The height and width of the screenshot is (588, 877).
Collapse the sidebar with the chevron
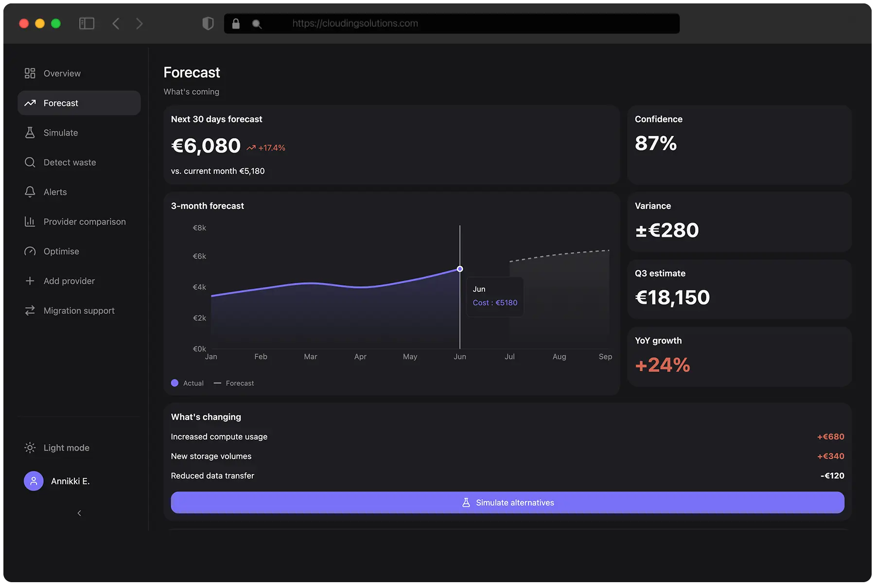tap(79, 513)
